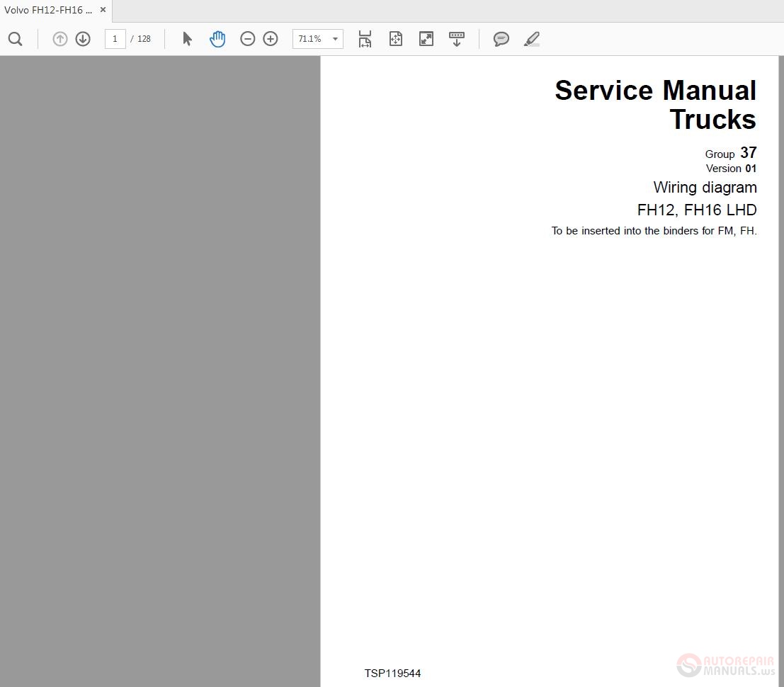The height and width of the screenshot is (687, 784).
Task: Choose the Selection arrow tool
Action: pos(187,39)
